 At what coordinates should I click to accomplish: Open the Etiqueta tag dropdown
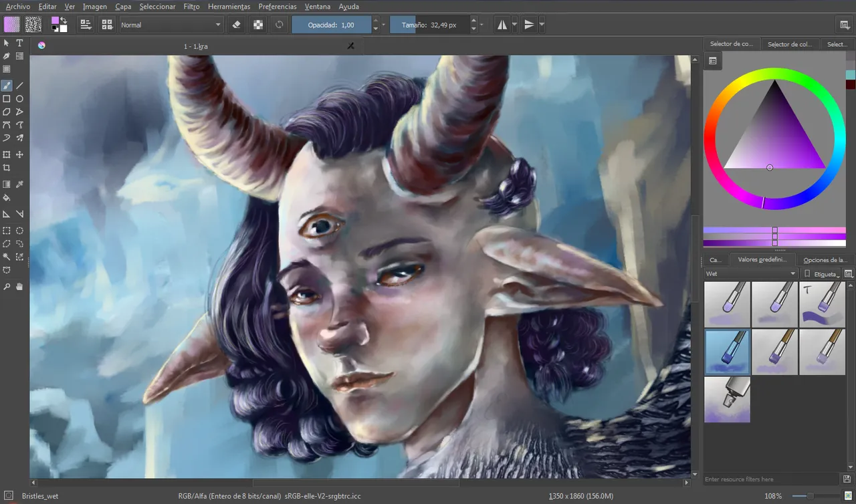(x=821, y=273)
